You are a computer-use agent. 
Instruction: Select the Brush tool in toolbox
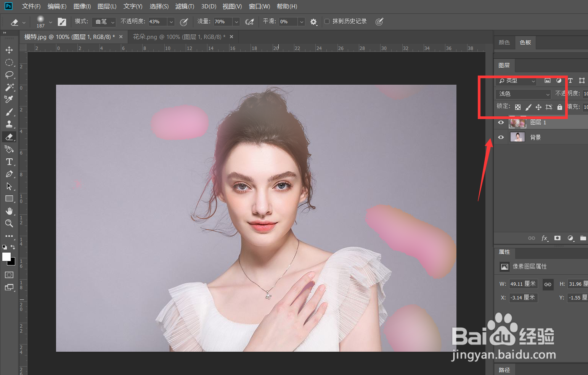[x=9, y=112]
